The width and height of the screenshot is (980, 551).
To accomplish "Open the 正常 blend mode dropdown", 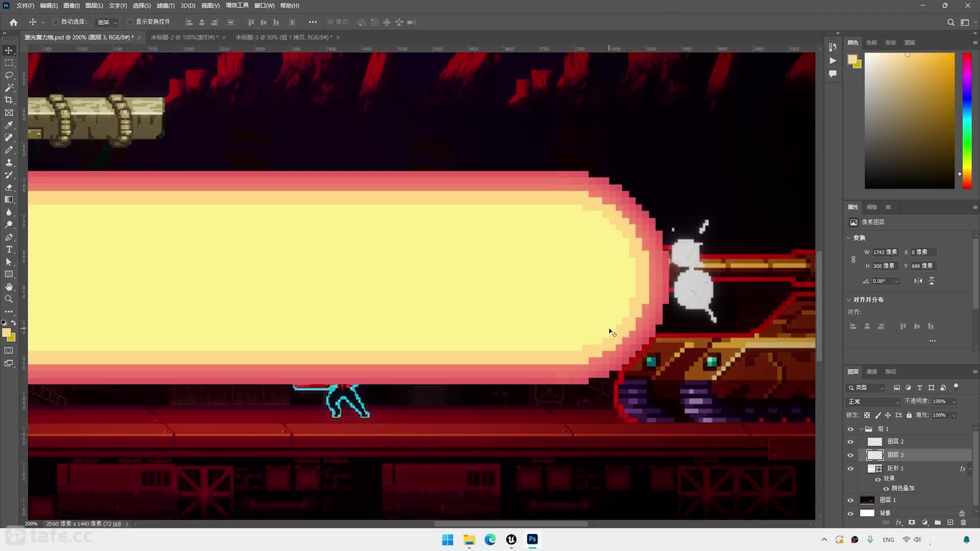I will [873, 402].
